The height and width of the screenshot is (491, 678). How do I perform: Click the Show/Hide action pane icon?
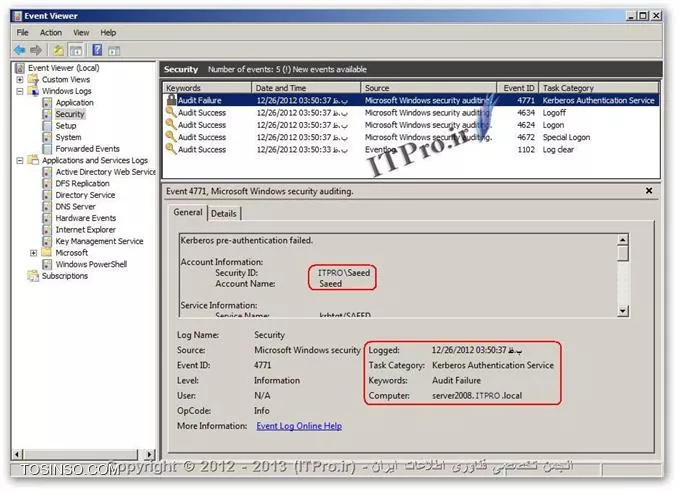114,51
